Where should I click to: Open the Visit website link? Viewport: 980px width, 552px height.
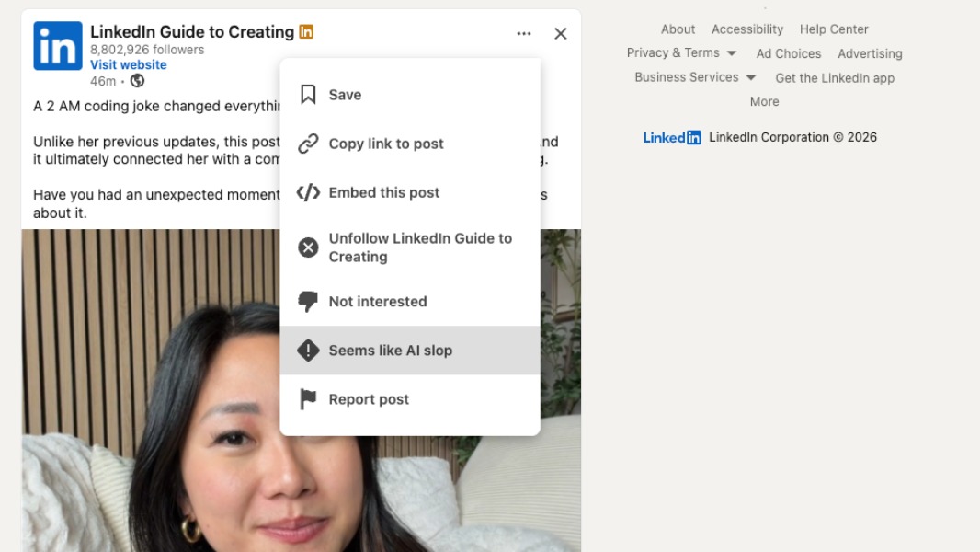[x=128, y=64]
